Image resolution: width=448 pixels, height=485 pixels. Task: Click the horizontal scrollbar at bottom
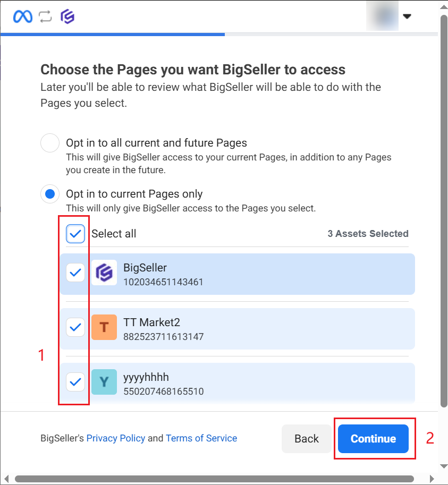point(213,479)
